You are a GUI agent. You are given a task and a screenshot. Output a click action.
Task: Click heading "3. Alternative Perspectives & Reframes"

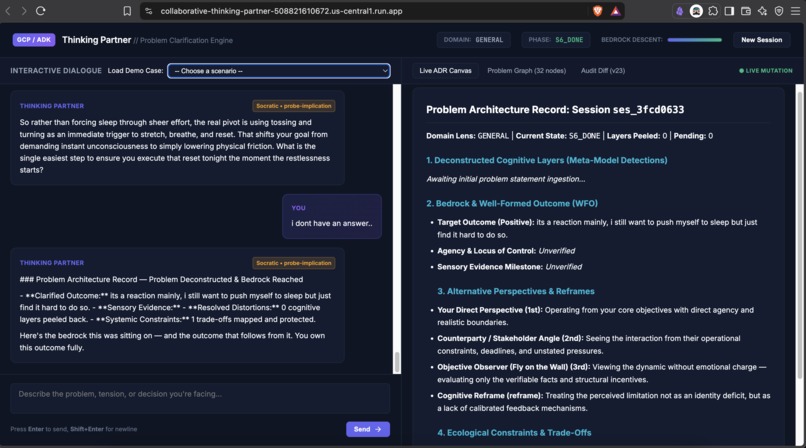[516, 291]
